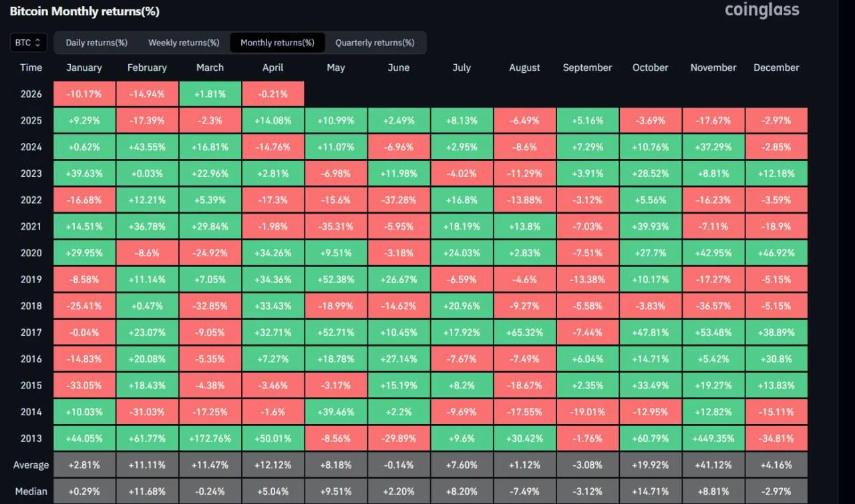Click the +449.35% November 2013 cell
The height and width of the screenshot is (504, 855).
tap(713, 439)
